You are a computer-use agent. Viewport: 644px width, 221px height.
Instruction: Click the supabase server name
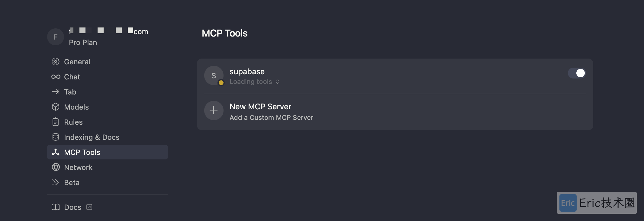[x=247, y=72]
